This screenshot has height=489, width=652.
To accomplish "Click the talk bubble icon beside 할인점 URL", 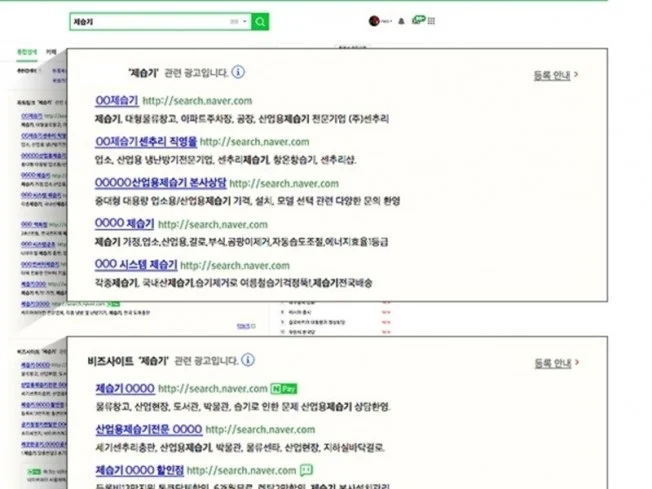I will (x=306, y=470).
